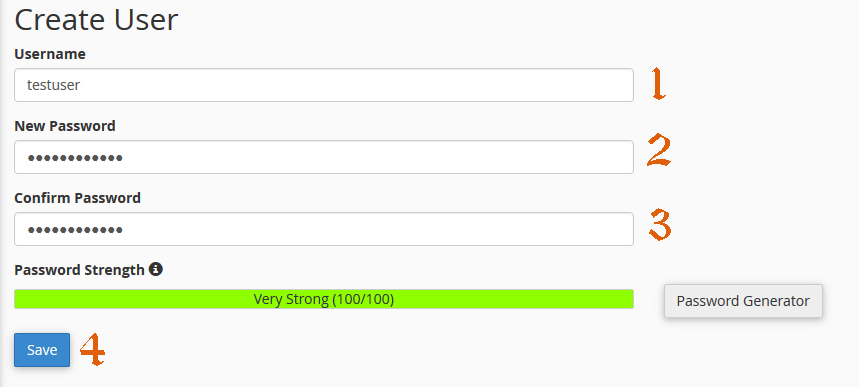Viewport: 859px width, 387px height.
Task: Click the orange number 3 annotation
Action: tap(660, 225)
